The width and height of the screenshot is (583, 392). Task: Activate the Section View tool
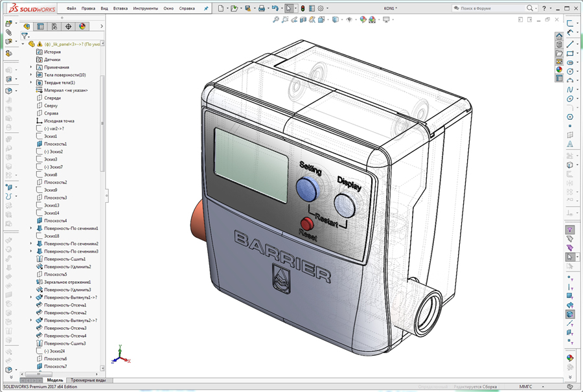coord(303,20)
